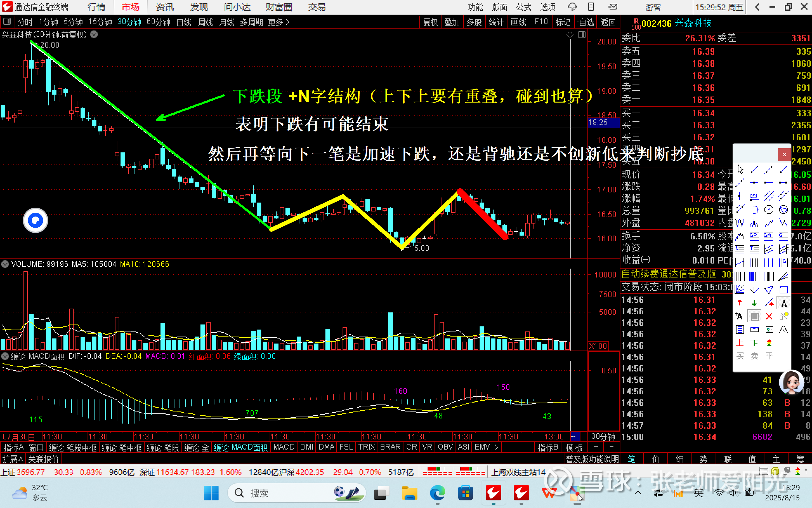Toggle 叠加 overlay mode
The width and height of the screenshot is (812, 508).
pyautogui.click(x=452, y=22)
